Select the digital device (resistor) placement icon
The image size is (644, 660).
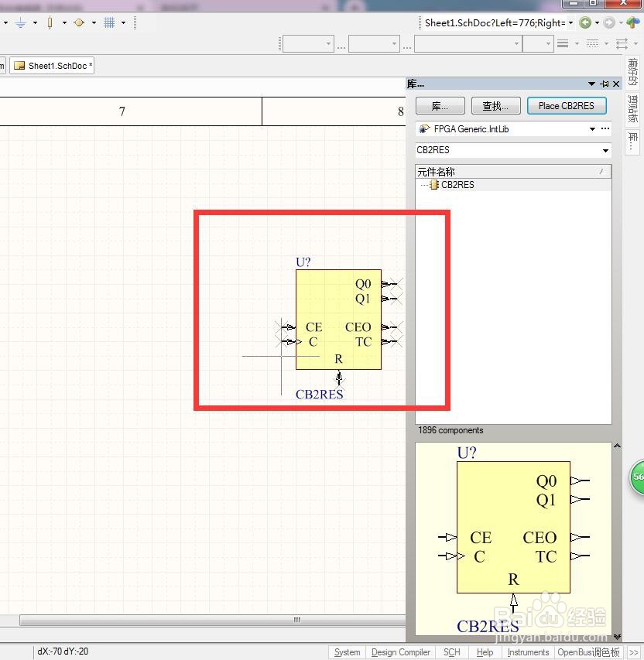point(50,22)
